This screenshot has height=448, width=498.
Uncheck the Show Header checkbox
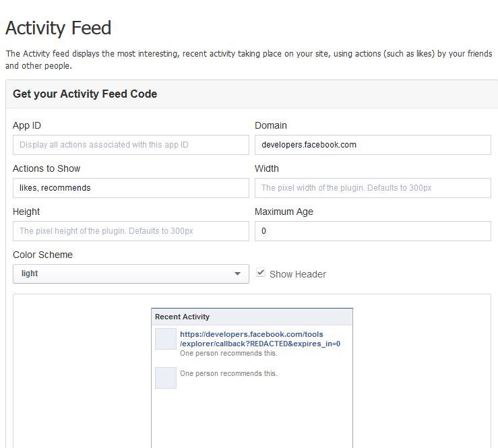pyautogui.click(x=261, y=273)
